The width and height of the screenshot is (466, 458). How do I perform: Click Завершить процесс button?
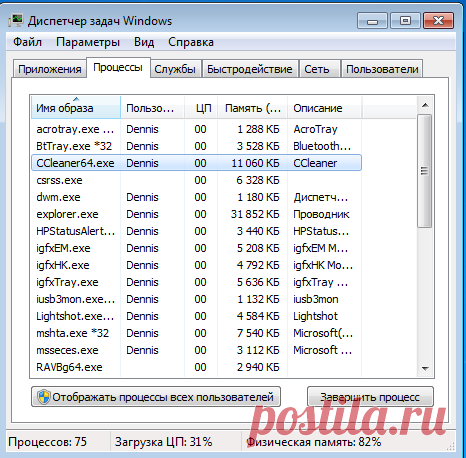tap(370, 397)
